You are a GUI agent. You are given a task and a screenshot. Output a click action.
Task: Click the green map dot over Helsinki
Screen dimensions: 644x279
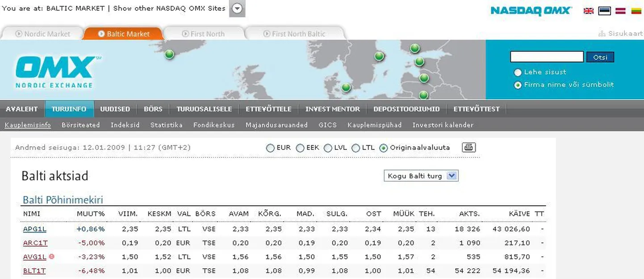[415, 48]
